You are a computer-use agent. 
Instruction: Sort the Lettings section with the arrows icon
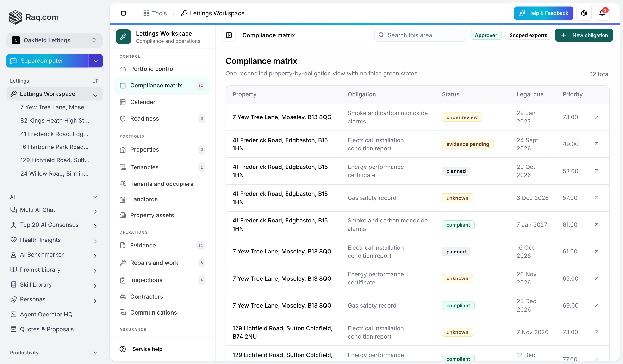click(95, 81)
